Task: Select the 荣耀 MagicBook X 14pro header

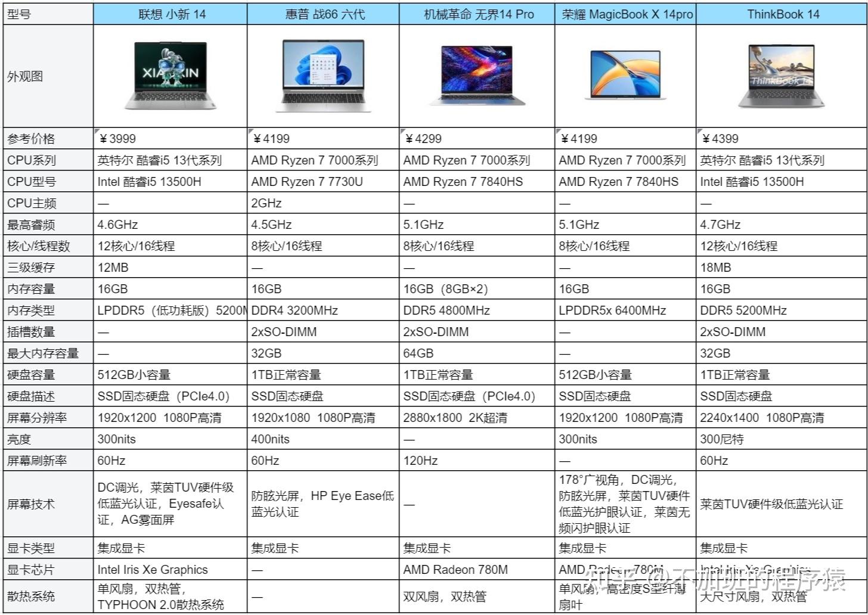Action: tap(626, 14)
